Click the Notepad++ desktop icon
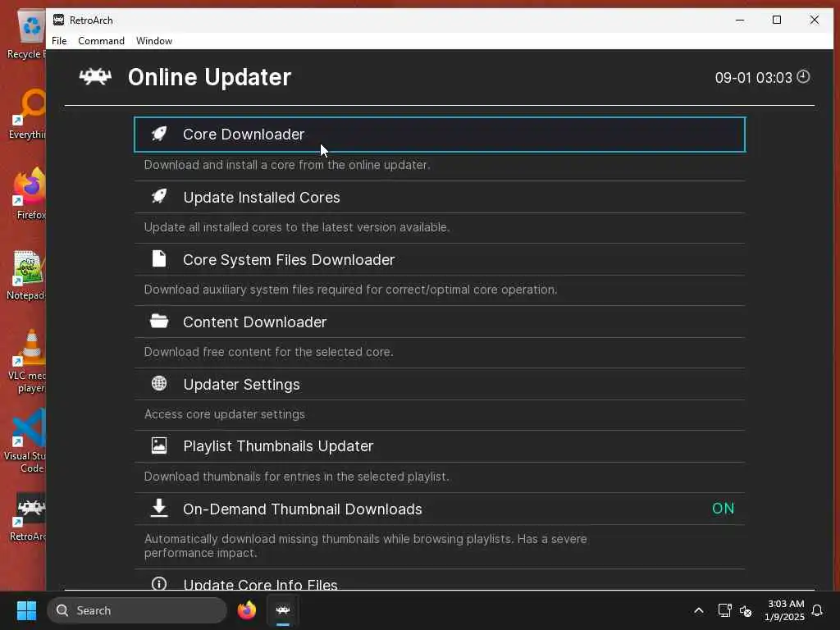 pyautogui.click(x=25, y=276)
